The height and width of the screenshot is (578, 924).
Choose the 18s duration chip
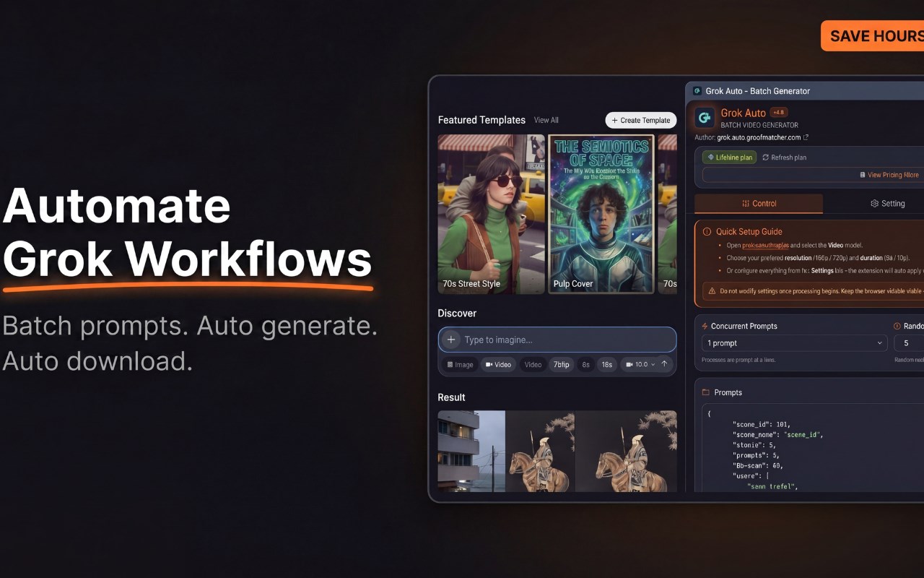coord(607,365)
